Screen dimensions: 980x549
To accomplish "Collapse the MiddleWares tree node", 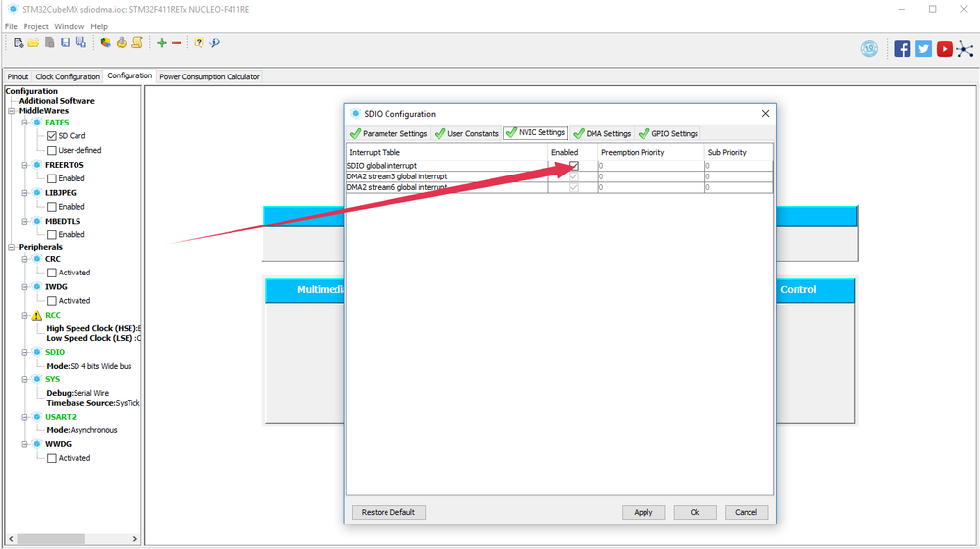I will click(11, 111).
